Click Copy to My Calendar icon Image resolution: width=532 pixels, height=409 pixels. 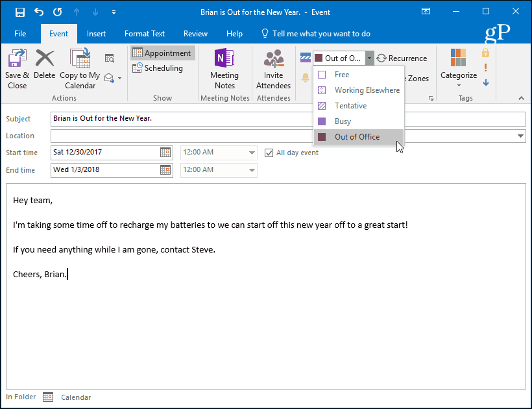point(80,60)
